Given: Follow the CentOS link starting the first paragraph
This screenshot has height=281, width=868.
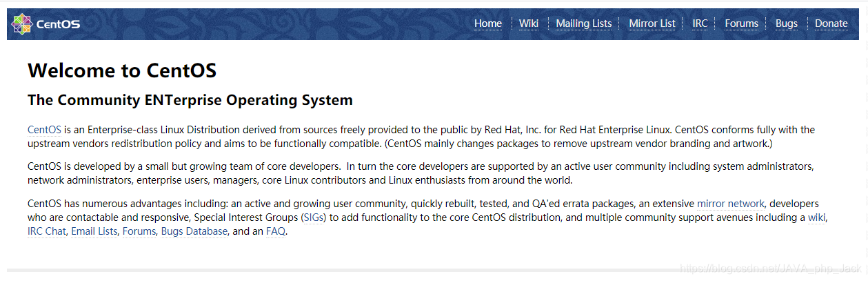Looking at the screenshot, I should click(45, 129).
